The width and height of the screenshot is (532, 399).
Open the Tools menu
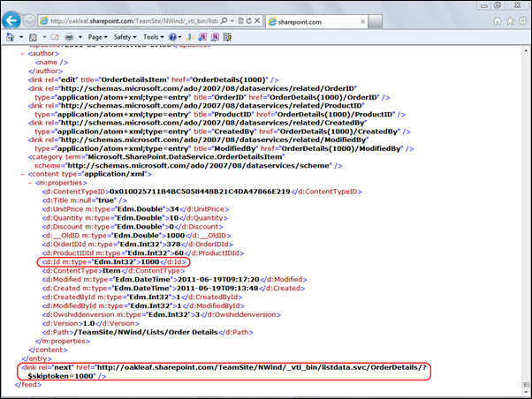(154, 37)
